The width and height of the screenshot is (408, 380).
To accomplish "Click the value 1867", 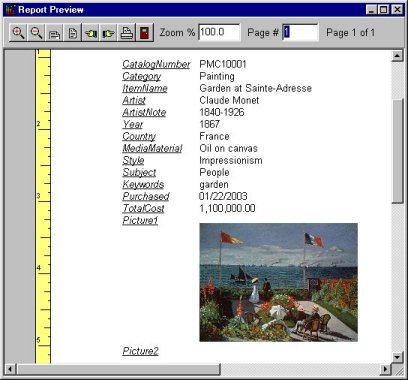I will 209,124.
